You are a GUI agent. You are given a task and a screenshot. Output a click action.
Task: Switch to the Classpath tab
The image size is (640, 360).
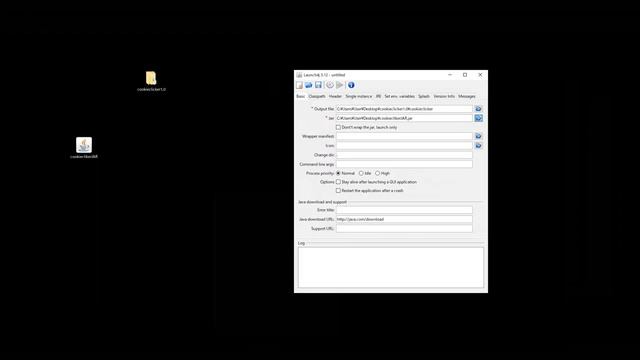coord(317,96)
